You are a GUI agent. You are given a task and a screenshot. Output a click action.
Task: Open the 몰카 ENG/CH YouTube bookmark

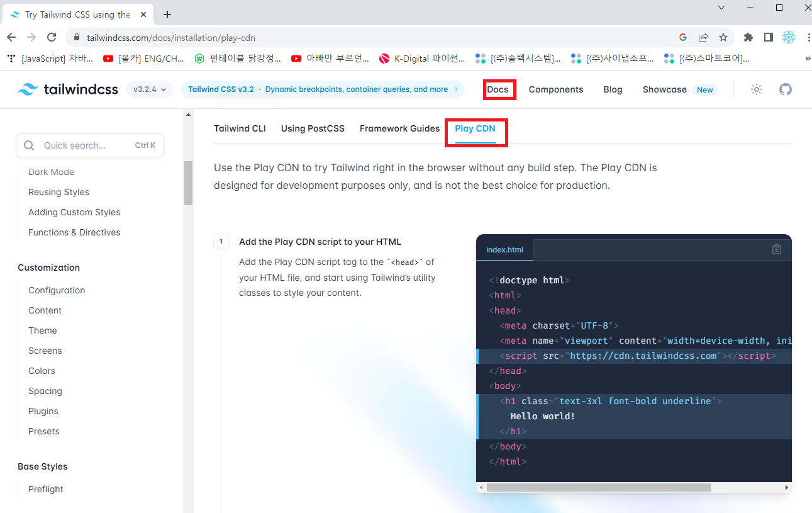click(x=143, y=59)
